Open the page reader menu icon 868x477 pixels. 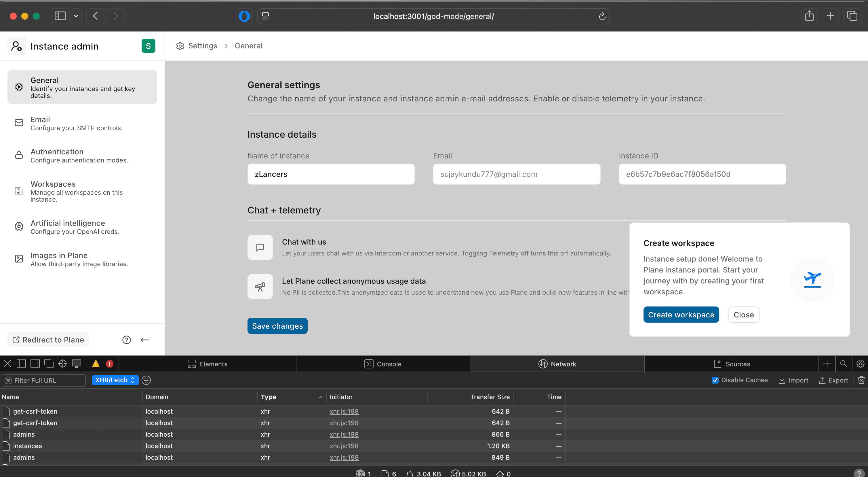click(x=266, y=16)
